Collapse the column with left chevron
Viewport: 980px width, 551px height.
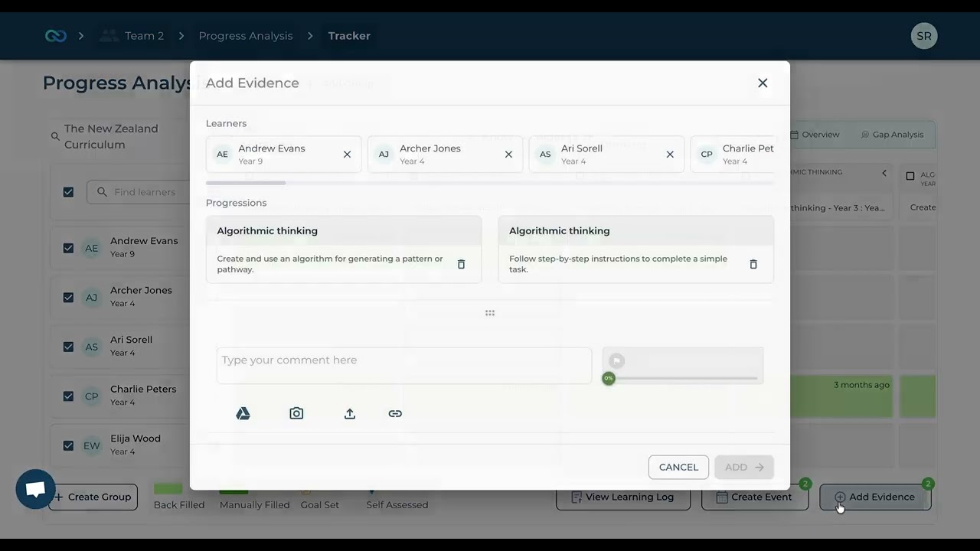[x=884, y=173]
